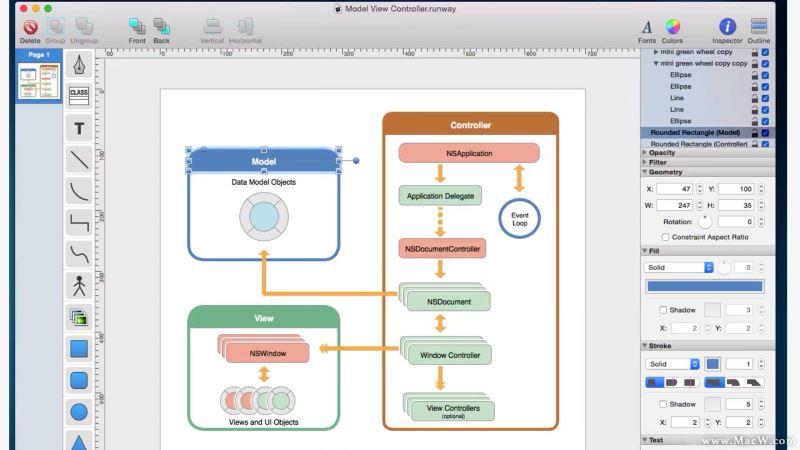800x450 pixels.
Task: Collapse the Text section
Action: coord(644,440)
